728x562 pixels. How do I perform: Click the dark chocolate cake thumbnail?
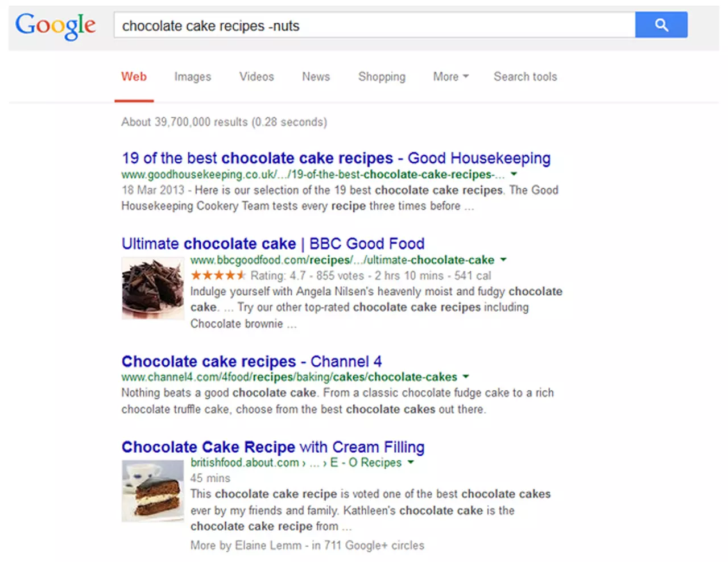(153, 288)
